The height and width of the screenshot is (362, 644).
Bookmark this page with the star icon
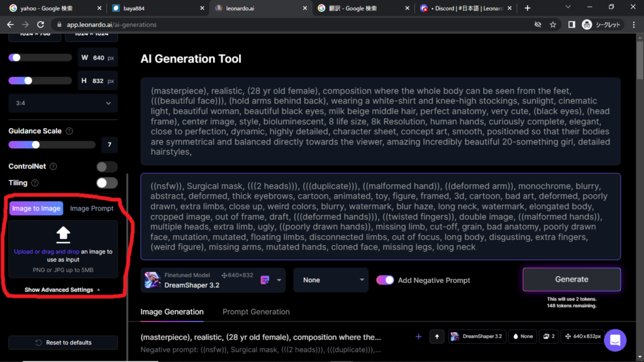tap(553, 25)
